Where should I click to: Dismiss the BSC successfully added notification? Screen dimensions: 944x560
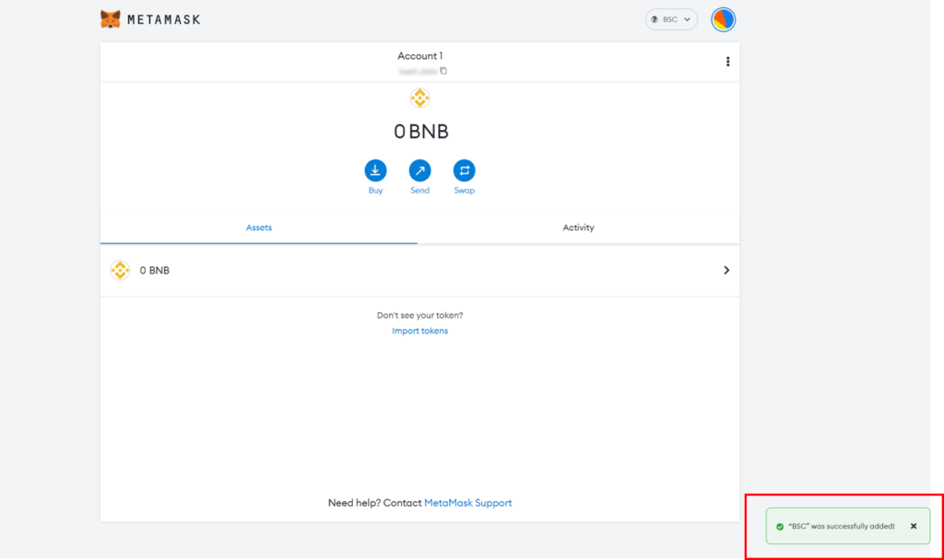point(914,526)
